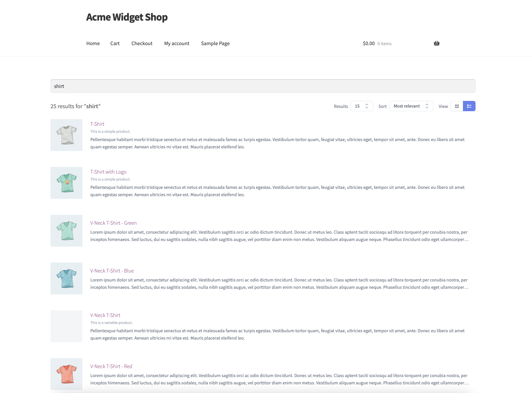This screenshot has height=393, width=532.
Task: Switch to list view icon
Action: (x=469, y=106)
